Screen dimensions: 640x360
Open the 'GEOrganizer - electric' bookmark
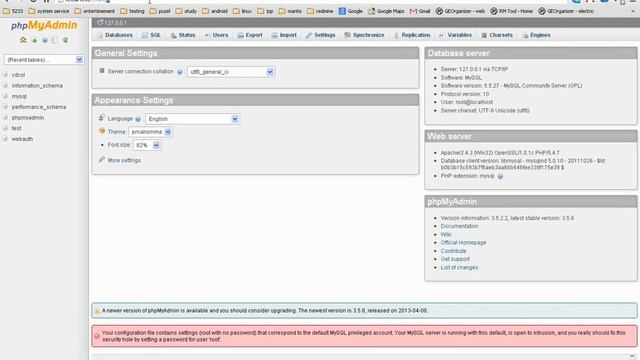(x=566, y=11)
